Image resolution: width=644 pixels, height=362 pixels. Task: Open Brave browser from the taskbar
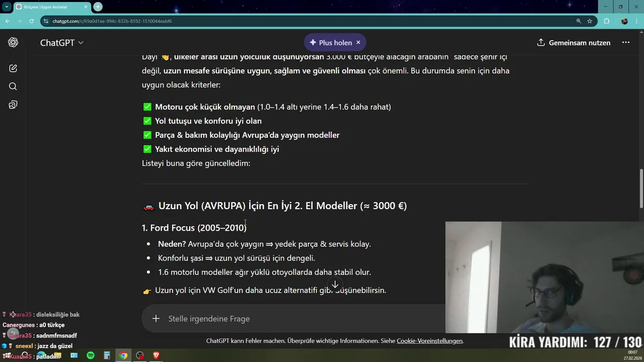(x=156, y=355)
